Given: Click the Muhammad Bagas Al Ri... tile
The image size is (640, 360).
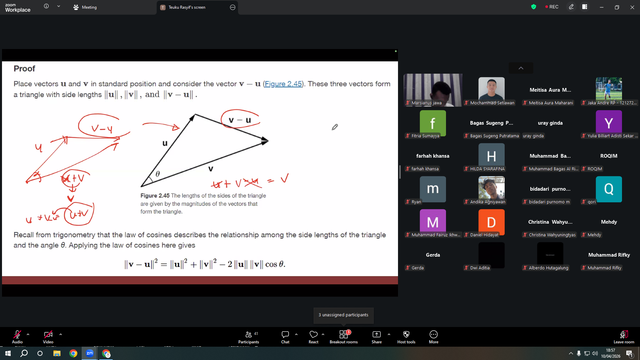Looking at the screenshot, I should pos(550,156).
